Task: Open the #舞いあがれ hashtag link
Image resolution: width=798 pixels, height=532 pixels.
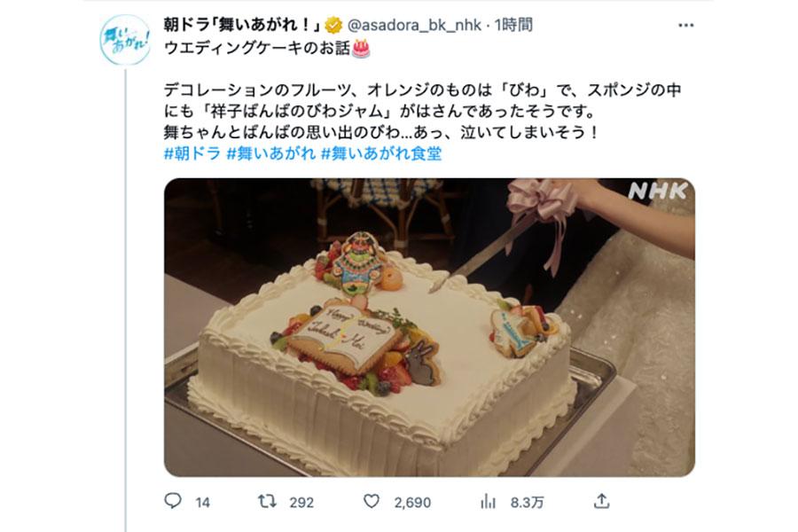Action: [270, 153]
